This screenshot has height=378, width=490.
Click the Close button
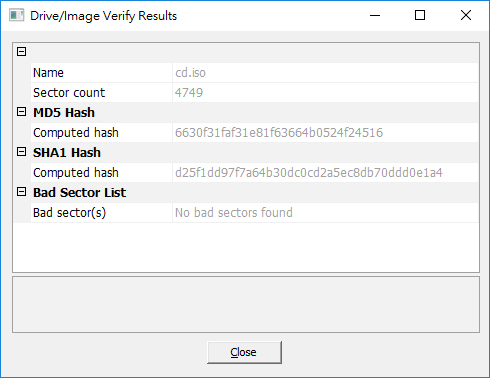tap(244, 352)
